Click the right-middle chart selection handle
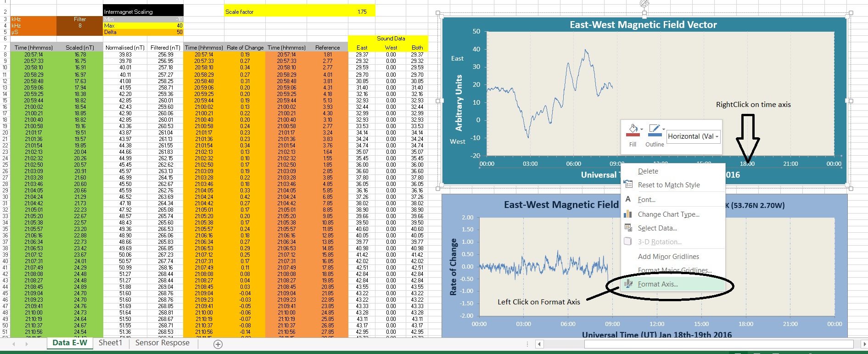Viewport: 868px width, 354px height. [851, 101]
